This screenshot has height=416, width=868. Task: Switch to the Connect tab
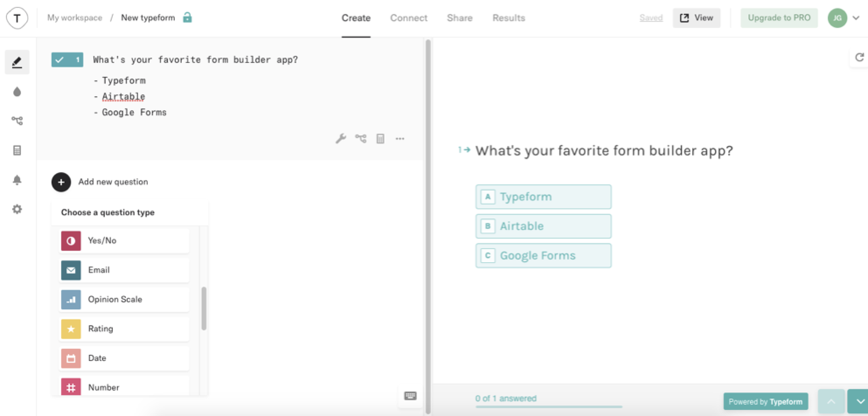point(409,18)
